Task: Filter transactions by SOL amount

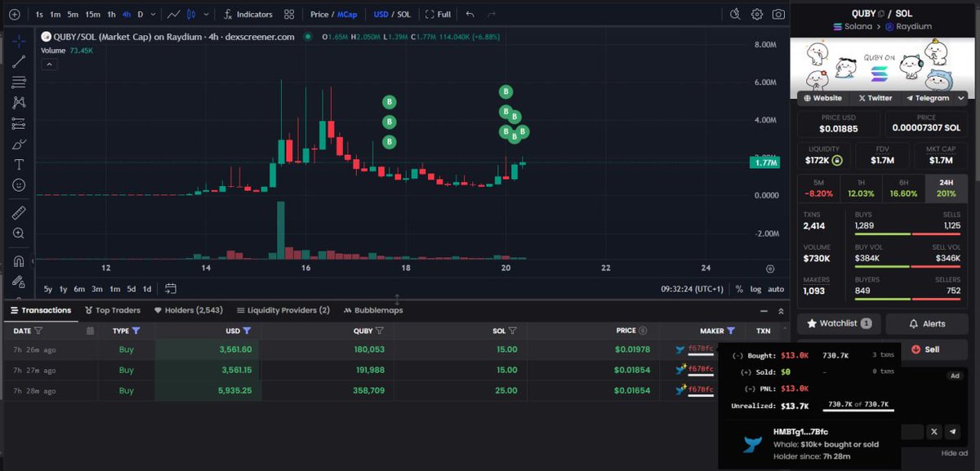Action: click(512, 331)
